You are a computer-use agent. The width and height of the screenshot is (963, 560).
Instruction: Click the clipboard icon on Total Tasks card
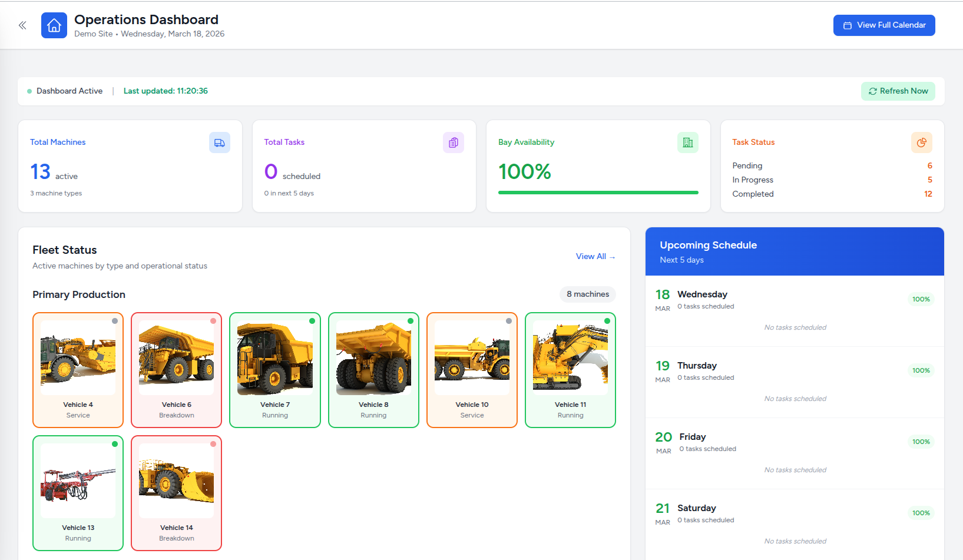coord(453,142)
